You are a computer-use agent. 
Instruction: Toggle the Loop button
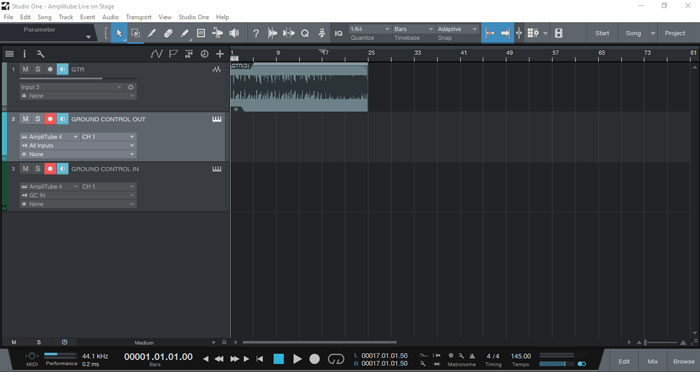point(336,359)
